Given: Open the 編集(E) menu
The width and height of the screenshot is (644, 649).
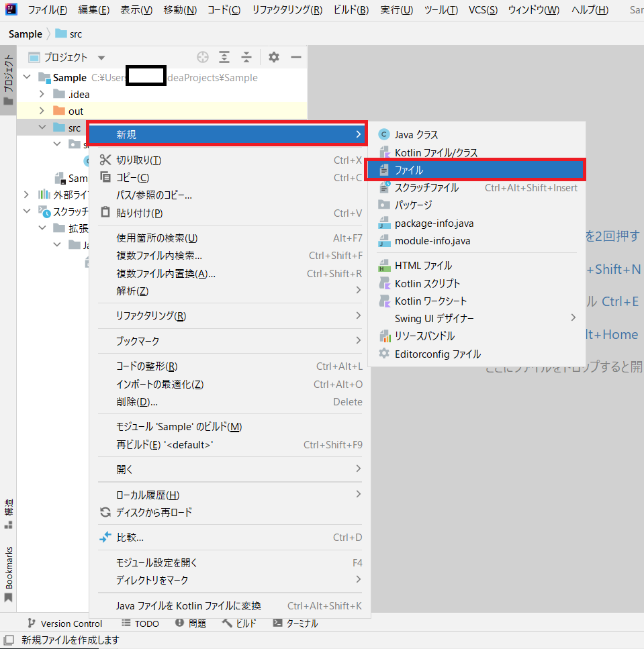Looking at the screenshot, I should [x=93, y=9].
